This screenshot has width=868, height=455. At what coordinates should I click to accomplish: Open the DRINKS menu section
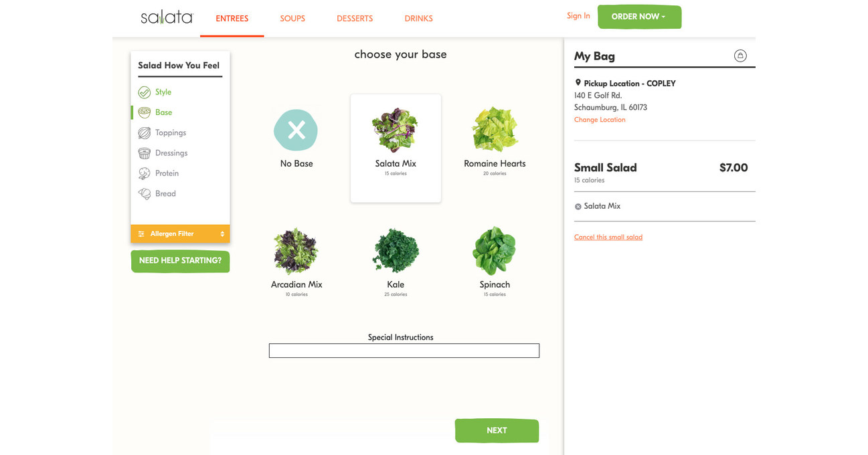coord(418,18)
